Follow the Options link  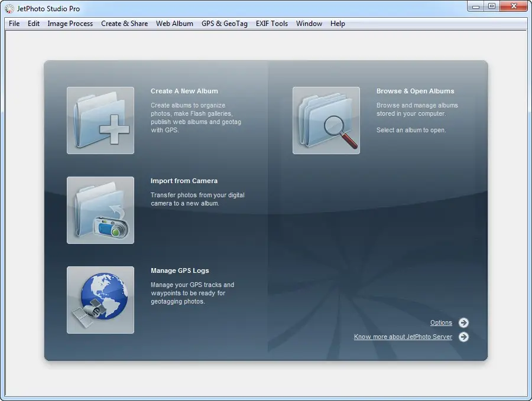(441, 322)
